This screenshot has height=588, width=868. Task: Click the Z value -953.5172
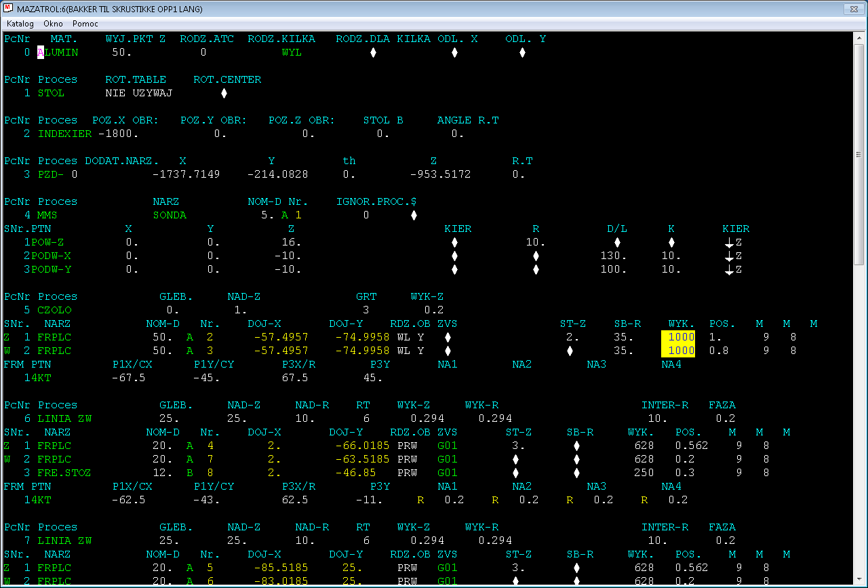(440, 174)
